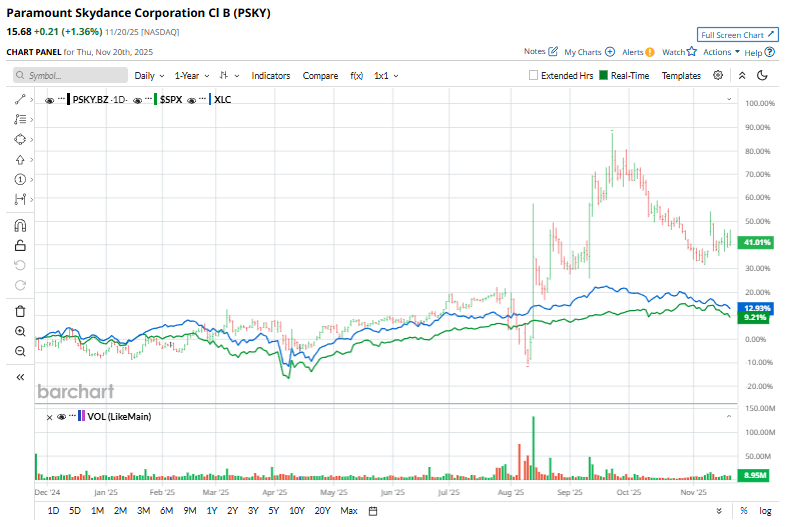Open PSKY.BZ series options ellipsis
The image size is (785, 527).
pyautogui.click(x=62, y=99)
